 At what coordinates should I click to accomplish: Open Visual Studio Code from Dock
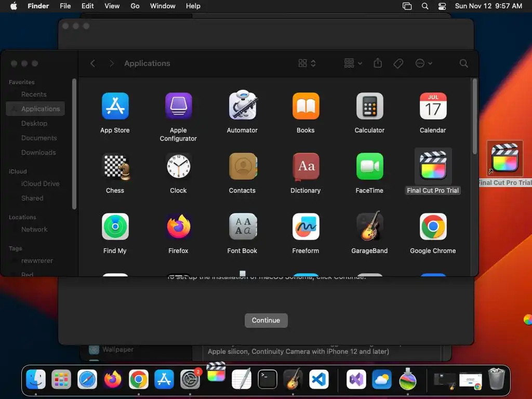coord(318,379)
